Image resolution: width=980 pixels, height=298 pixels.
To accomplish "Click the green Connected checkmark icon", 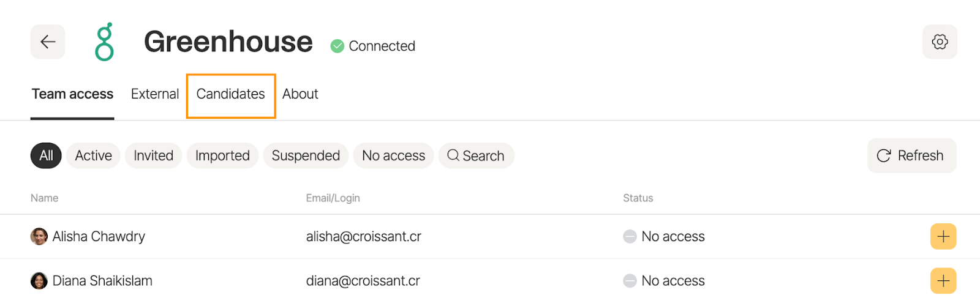I will (337, 46).
